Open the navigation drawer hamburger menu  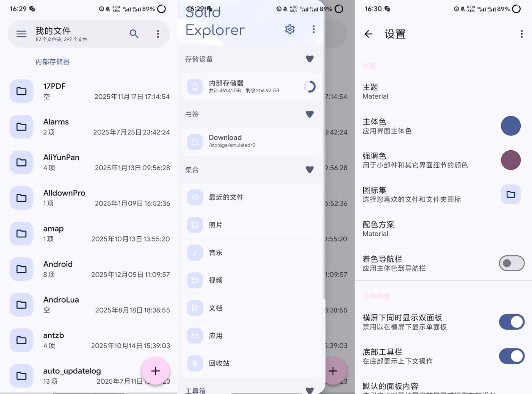click(x=21, y=34)
